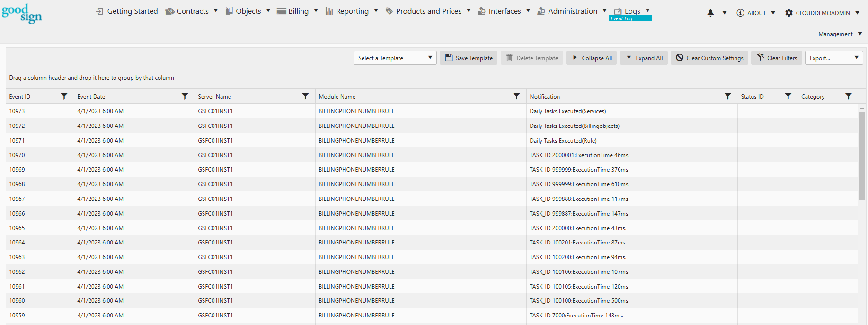Open the ABOUT menu
This screenshot has height=325, width=868.
click(756, 13)
